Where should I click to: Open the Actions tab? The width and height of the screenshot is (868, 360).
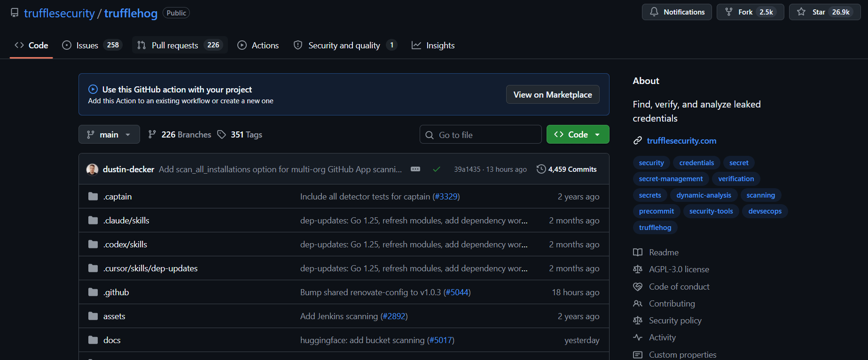pyautogui.click(x=258, y=45)
